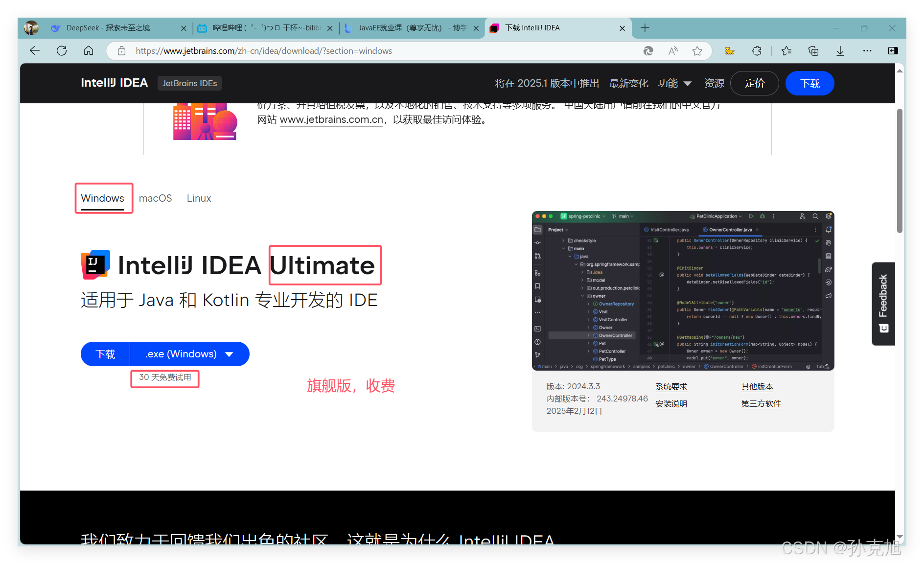This screenshot has height=564, width=924.
Task: Open the 系统要求 link
Action: (x=671, y=387)
